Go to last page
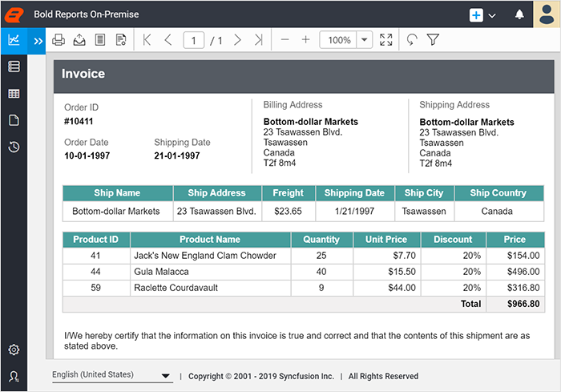Screen dimensions: 561x392 (259, 40)
